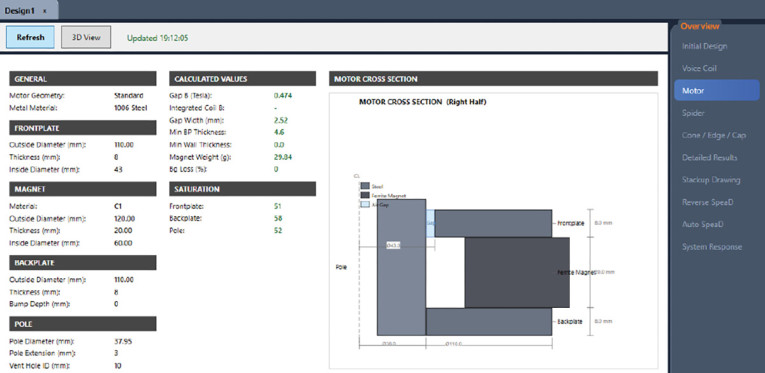
Task: Click the Ferrite Magnet legend swatch
Action: 365,195
